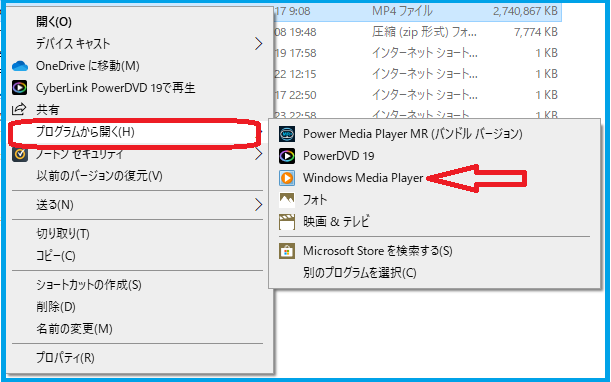Select 削除(D) to delete the file
The image size is (611, 382).
pos(56,307)
